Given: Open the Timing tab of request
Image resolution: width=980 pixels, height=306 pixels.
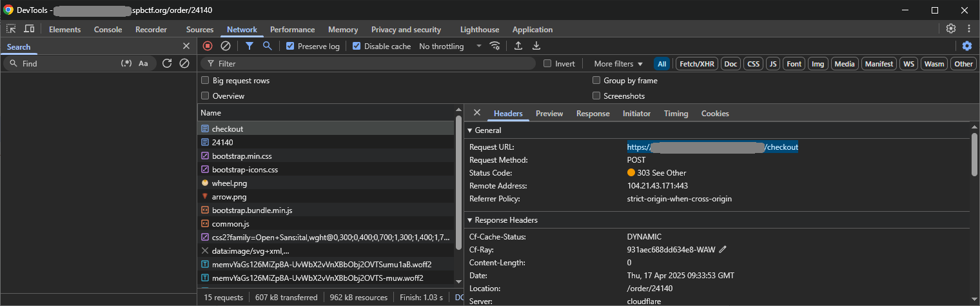Looking at the screenshot, I should [676, 114].
